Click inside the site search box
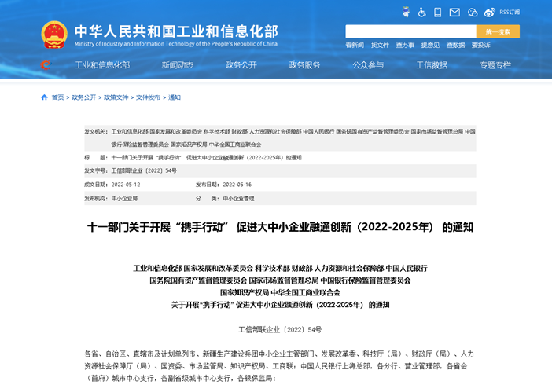Image resolution: width=552 pixels, height=392 pixels. point(410,31)
